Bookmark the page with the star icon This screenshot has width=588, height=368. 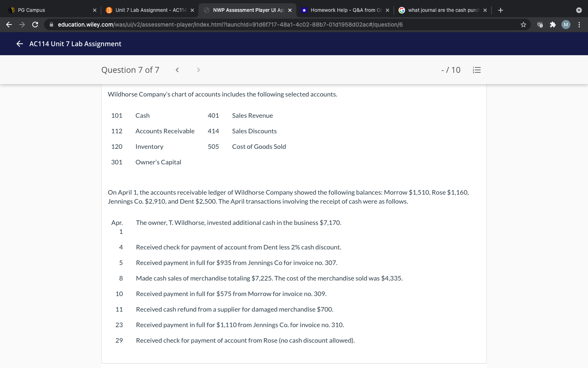pyautogui.click(x=523, y=25)
